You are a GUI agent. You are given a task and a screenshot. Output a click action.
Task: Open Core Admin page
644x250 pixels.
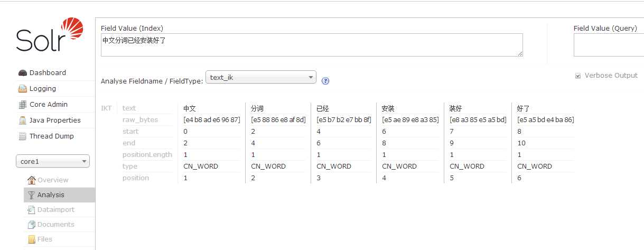coord(49,105)
